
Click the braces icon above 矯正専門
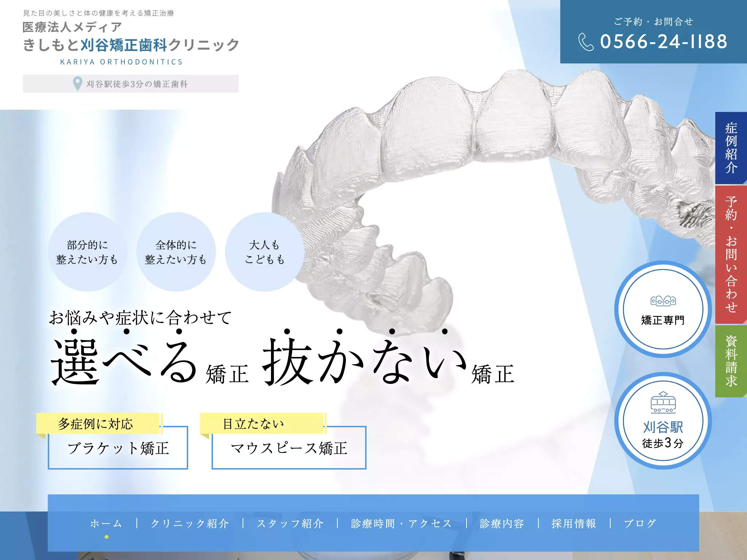coord(663,301)
